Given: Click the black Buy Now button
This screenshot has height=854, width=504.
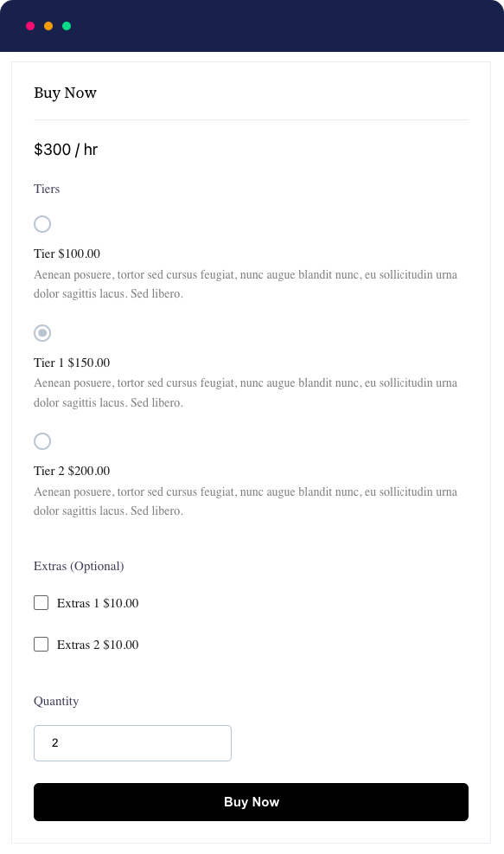Looking at the screenshot, I should tap(251, 802).
